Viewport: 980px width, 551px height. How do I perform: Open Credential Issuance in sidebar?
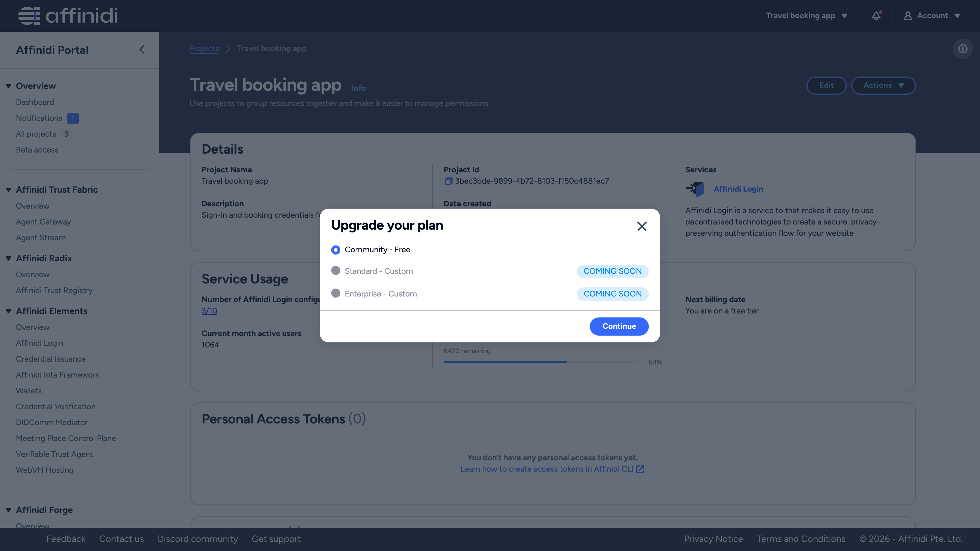coord(50,359)
